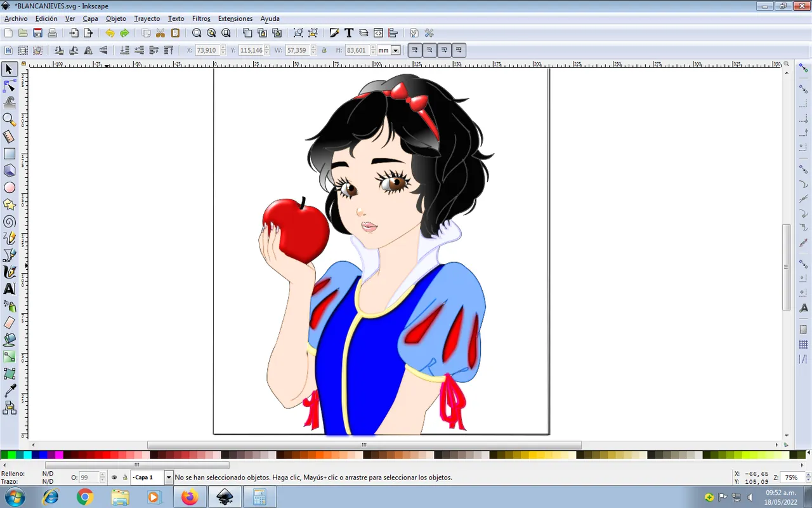Select the Node editing tool
Screen dimensions: 812x508
click(x=10, y=86)
